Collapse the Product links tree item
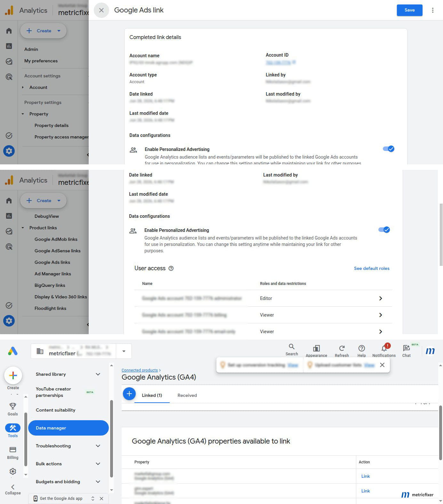Screen dimensions: 443x504 (23, 228)
